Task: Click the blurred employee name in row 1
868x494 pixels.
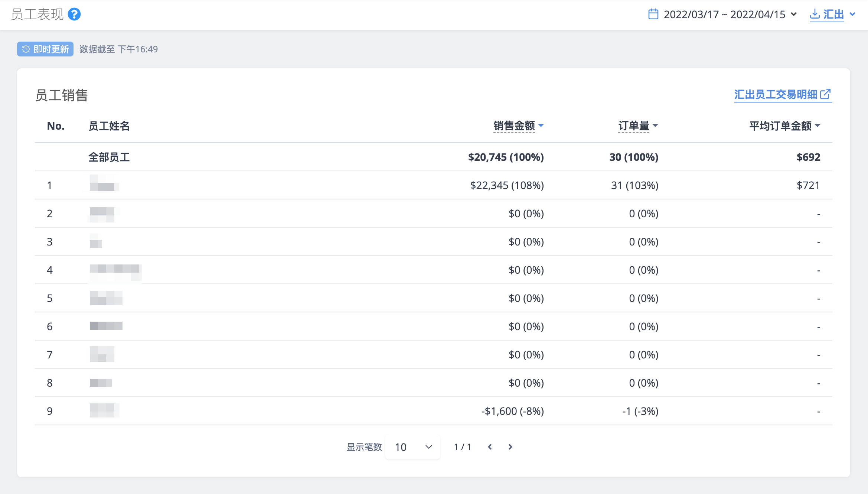Action: coord(104,183)
